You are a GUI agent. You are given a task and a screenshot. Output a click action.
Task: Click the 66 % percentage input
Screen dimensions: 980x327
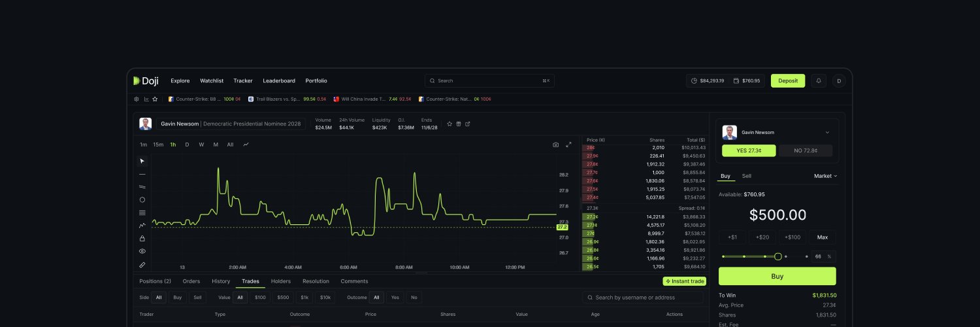(824, 256)
